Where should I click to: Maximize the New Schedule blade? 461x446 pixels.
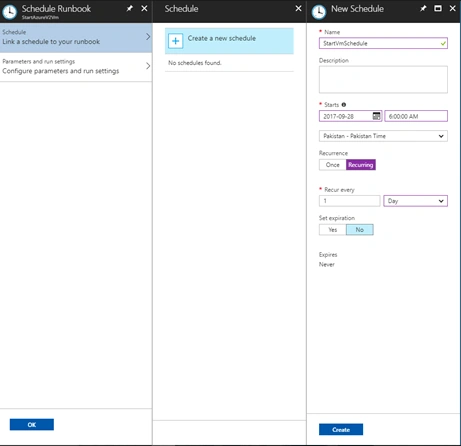tap(438, 8)
